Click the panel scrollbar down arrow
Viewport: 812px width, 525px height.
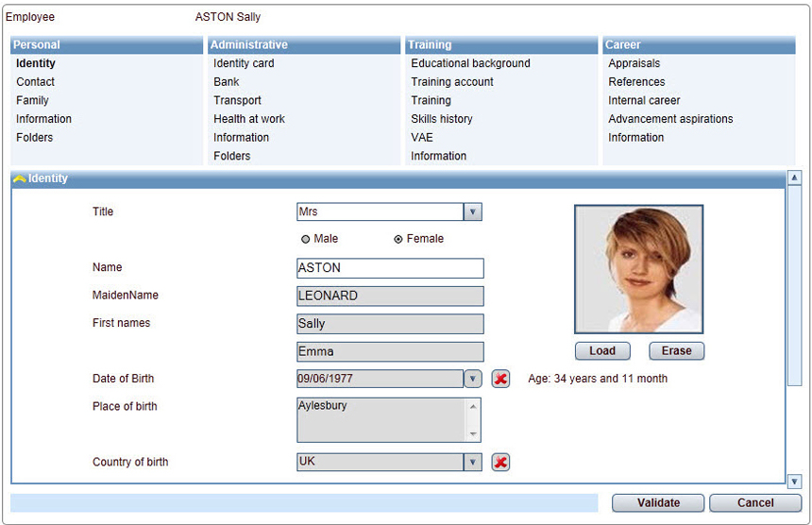coord(794,482)
